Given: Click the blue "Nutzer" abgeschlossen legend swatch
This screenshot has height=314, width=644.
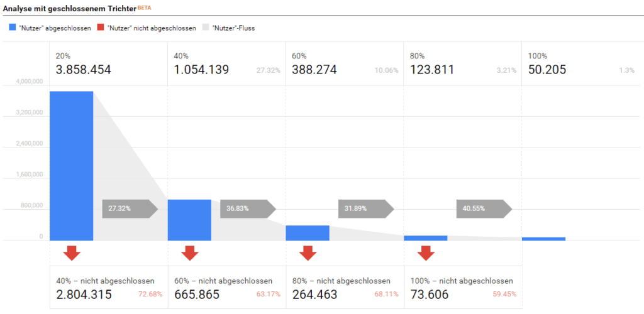Looking at the screenshot, I should pyautogui.click(x=13, y=28).
